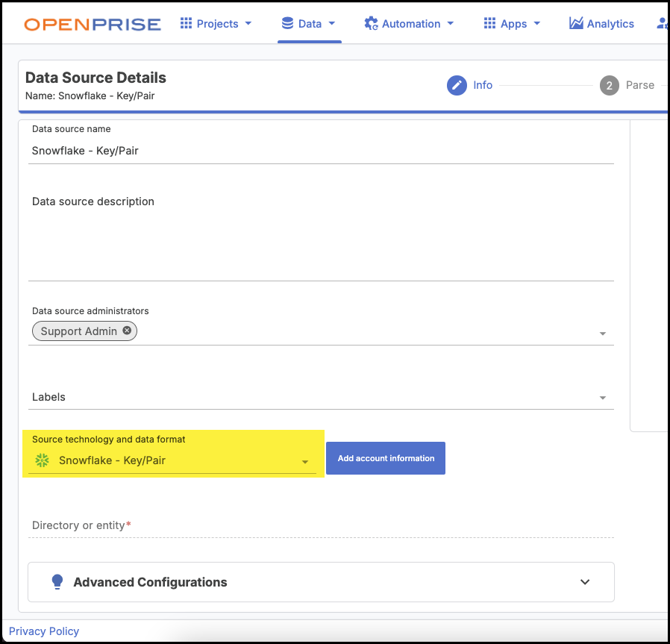Screen dimensions: 670x644
Task: Click the Snowflake logo icon
Action: 42,460
